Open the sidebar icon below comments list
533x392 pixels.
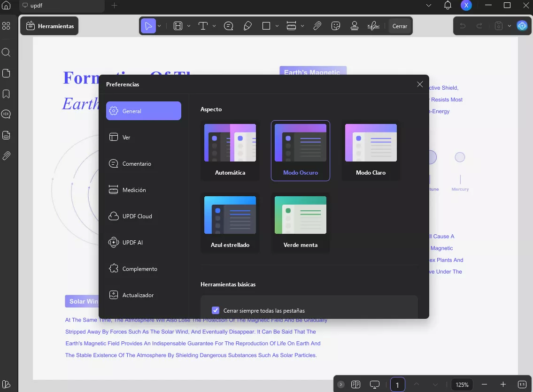tap(6, 135)
